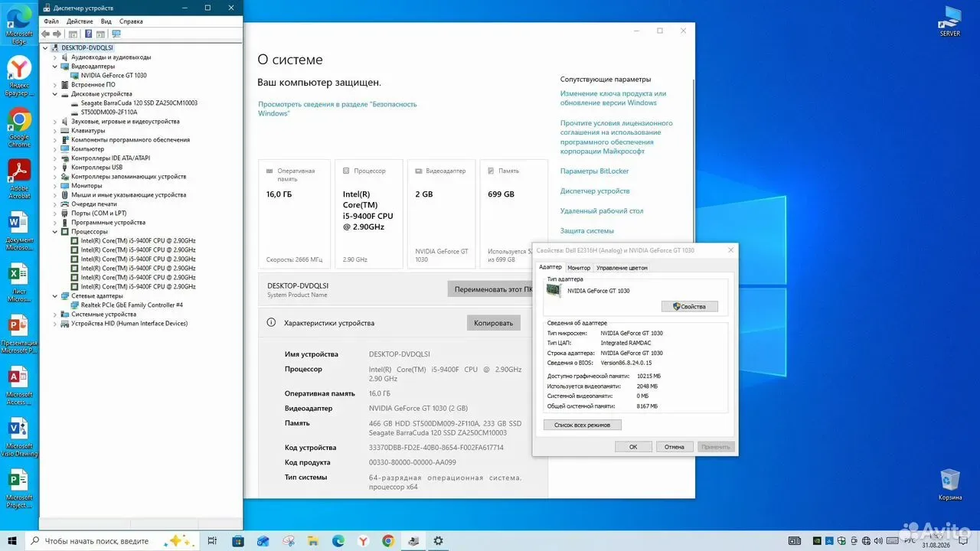
Task: Select Seagate BarraCuda 120 SSD tree item
Action: click(x=139, y=103)
